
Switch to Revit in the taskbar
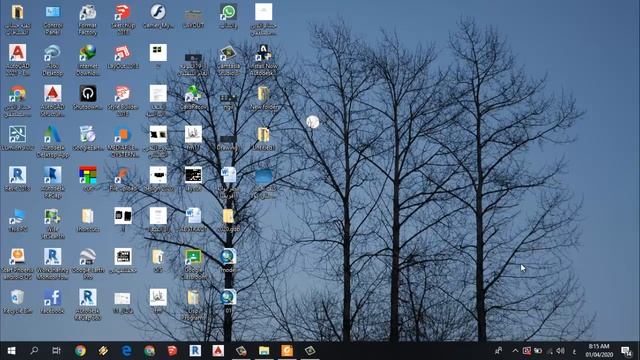(195, 351)
